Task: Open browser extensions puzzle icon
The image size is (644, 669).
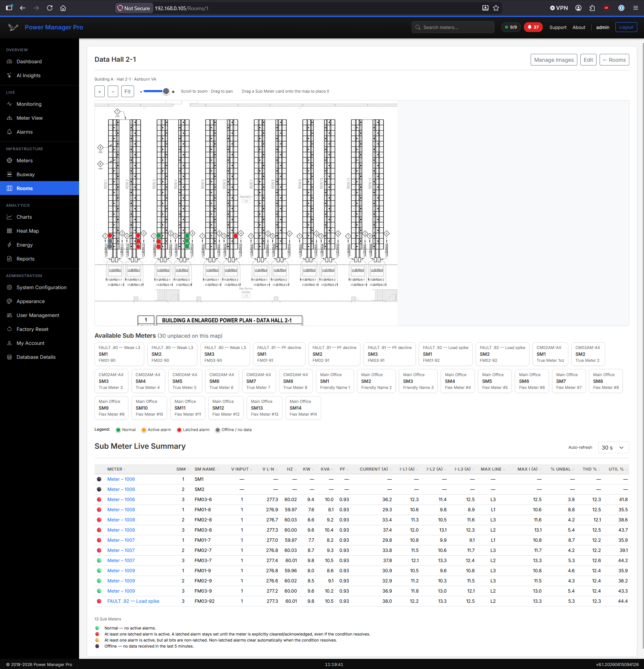Action: pos(592,8)
